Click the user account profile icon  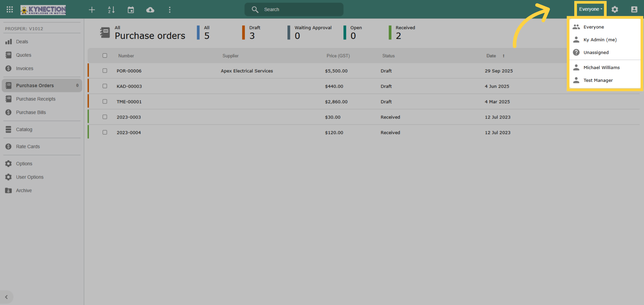pyautogui.click(x=634, y=10)
